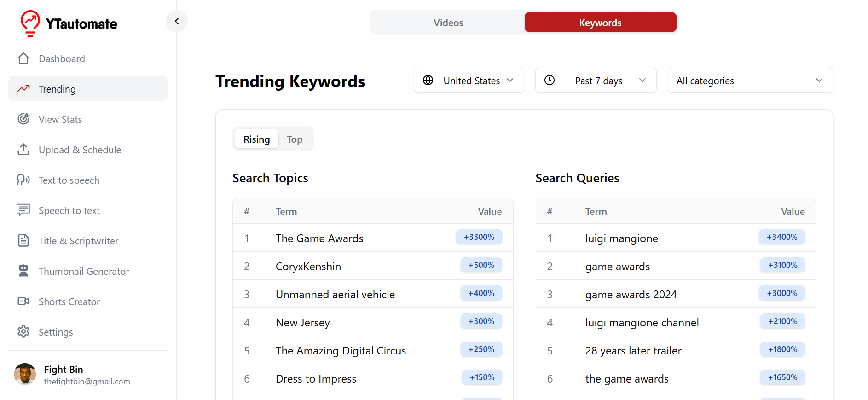Click New Jersey topic term
Image resolution: width=868 pixels, height=400 pixels.
click(303, 322)
